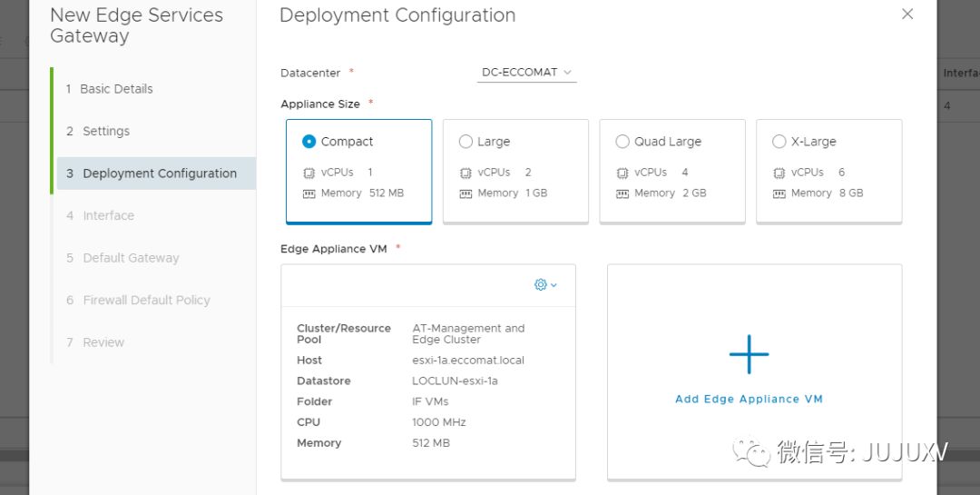Click the vCPUs icon in X-Large card
The width and height of the screenshot is (980, 495).
[x=779, y=173]
